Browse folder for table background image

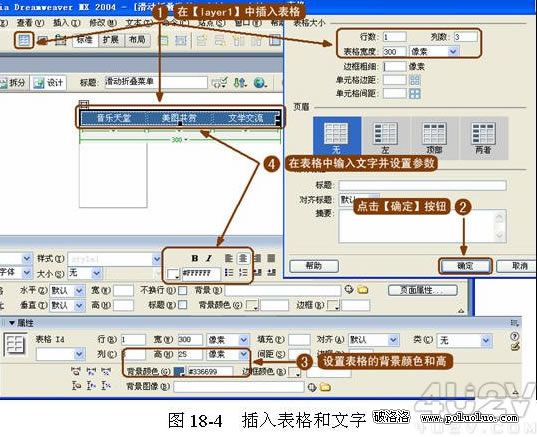coord(325,387)
